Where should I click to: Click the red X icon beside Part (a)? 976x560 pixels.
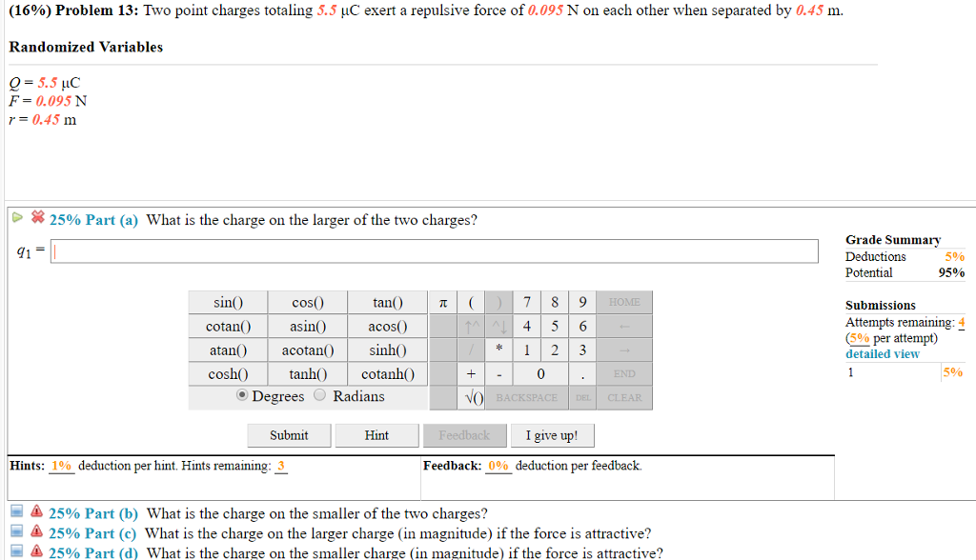click(35, 218)
